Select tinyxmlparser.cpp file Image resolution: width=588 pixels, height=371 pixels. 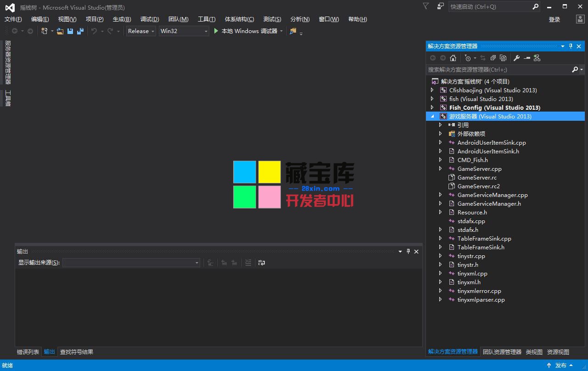(481, 300)
